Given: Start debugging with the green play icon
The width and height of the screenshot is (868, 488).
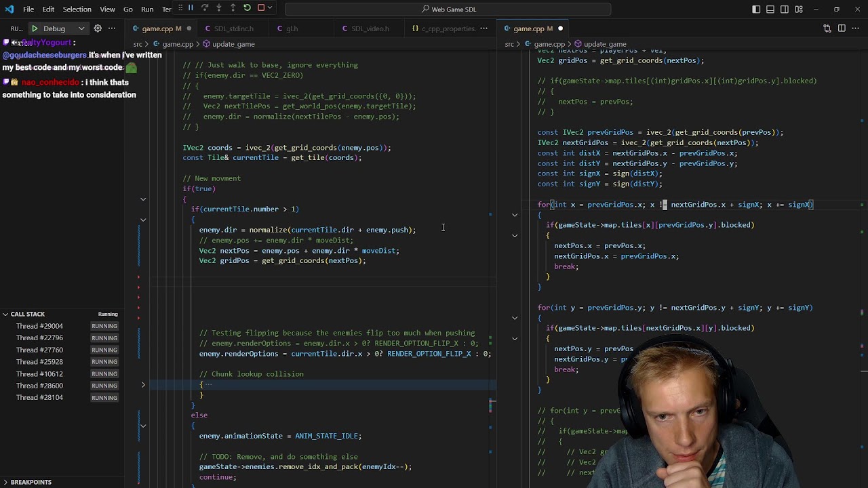Looking at the screenshot, I should coord(34,28).
